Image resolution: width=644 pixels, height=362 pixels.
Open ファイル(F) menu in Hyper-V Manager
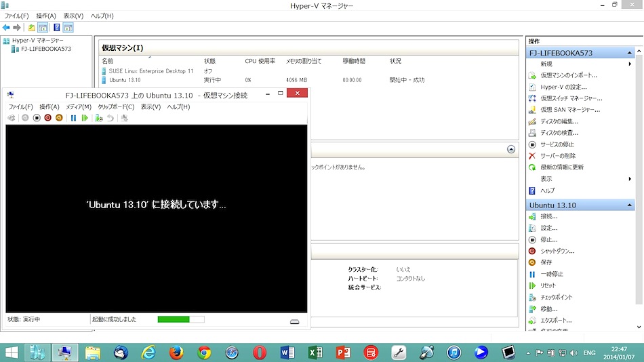(16, 16)
